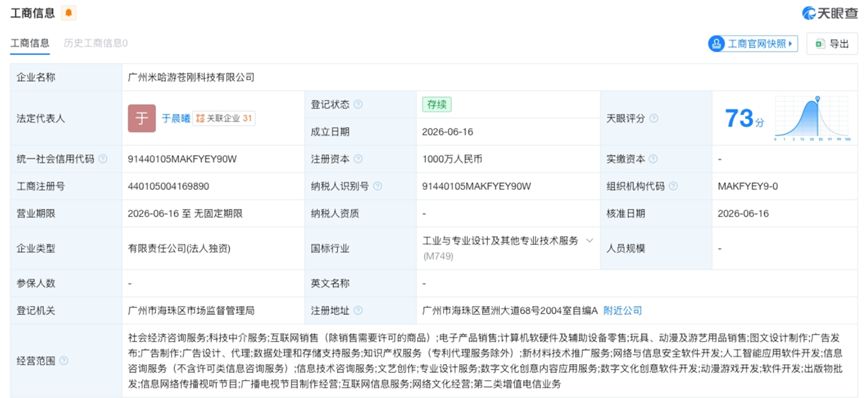Click the red 于 avatar thumbnail
This screenshot has width=865, height=398.
click(x=142, y=118)
